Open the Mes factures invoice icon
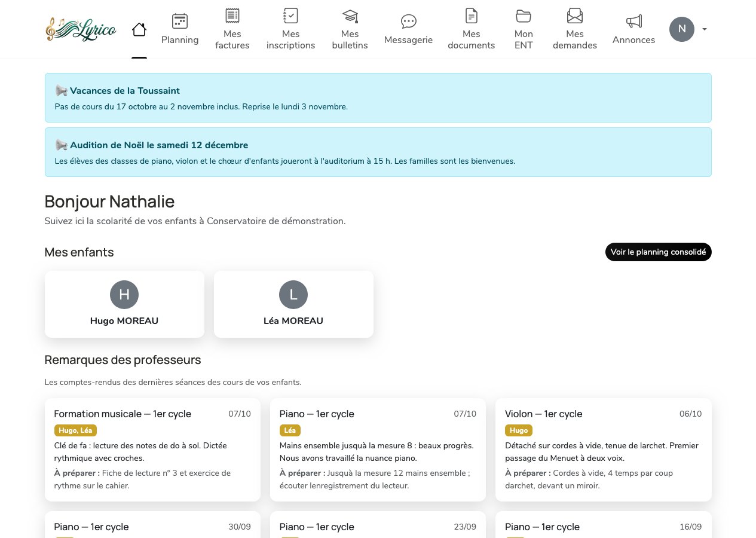The width and height of the screenshot is (756, 538). [x=232, y=16]
